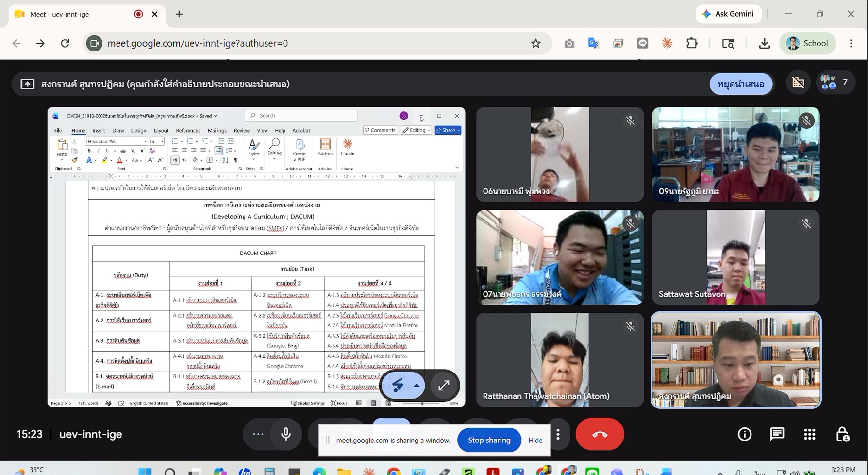Screen dimensions: 868x475
Task: Open the Windows Start menu
Action: coord(145,471)
